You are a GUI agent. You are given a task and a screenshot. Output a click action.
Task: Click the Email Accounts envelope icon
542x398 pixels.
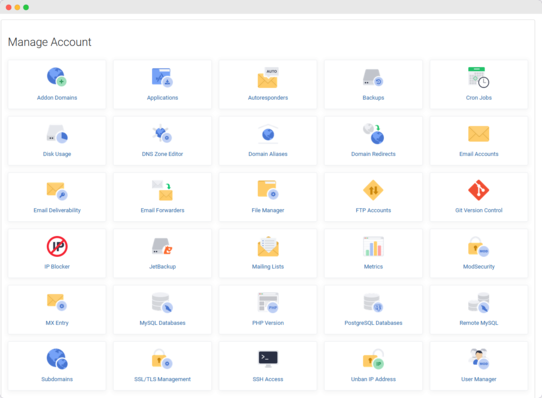pos(478,134)
